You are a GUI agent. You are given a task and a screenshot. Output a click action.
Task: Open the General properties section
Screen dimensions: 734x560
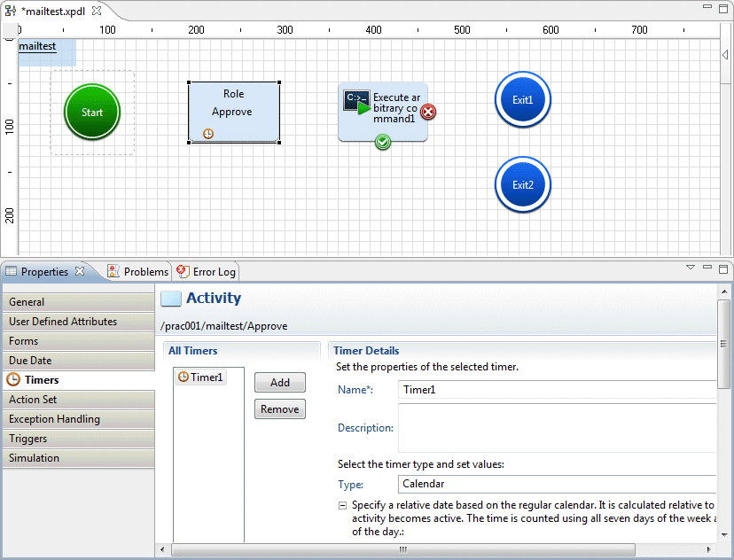[x=79, y=302]
